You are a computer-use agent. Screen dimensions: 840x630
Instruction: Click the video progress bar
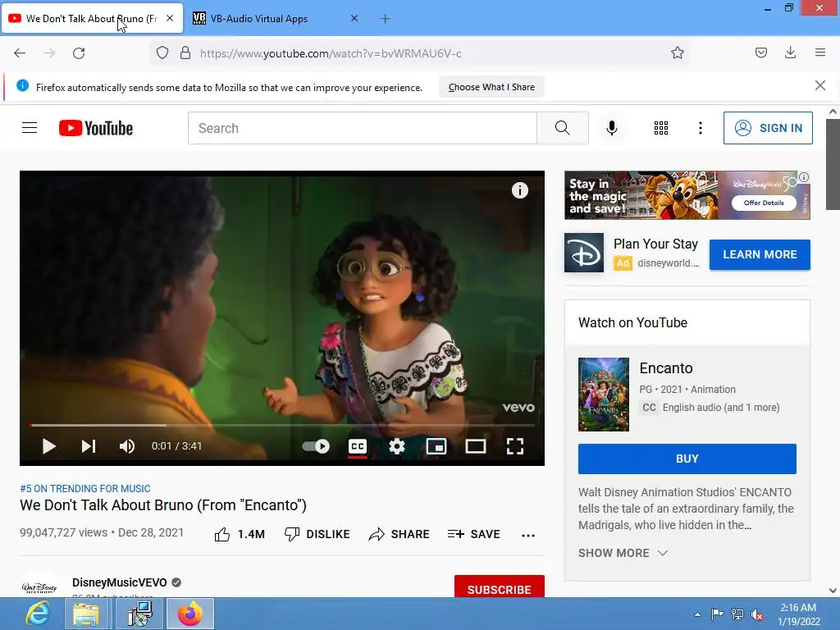tap(282, 426)
